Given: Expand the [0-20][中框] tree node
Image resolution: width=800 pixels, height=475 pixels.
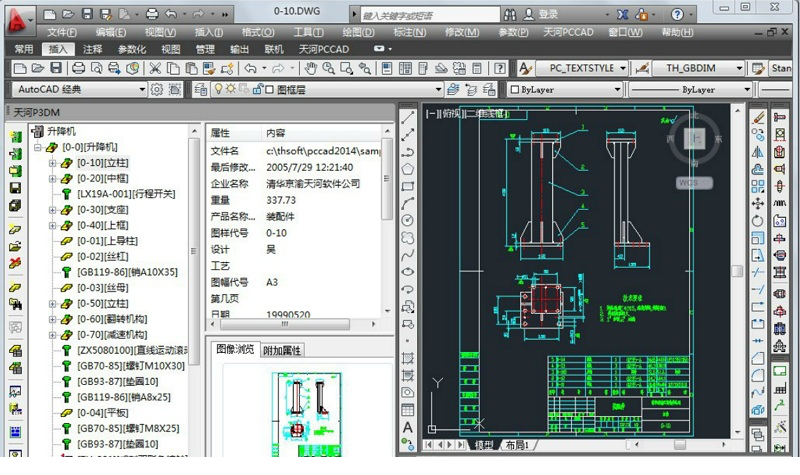Looking at the screenshot, I should coord(52,179).
